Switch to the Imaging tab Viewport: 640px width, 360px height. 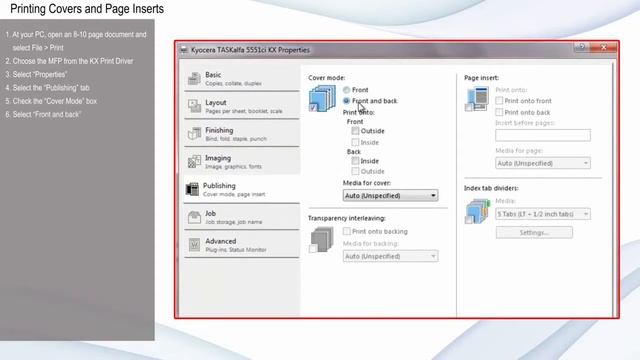(x=242, y=162)
